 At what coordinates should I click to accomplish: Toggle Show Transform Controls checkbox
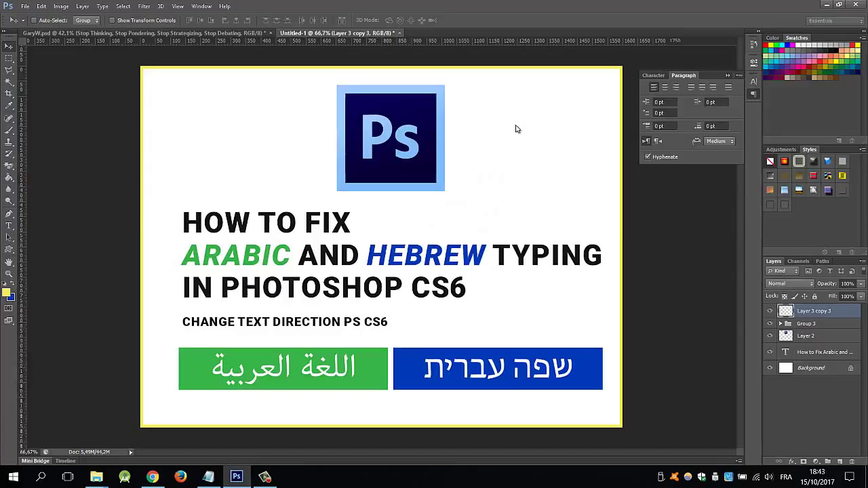pos(112,20)
